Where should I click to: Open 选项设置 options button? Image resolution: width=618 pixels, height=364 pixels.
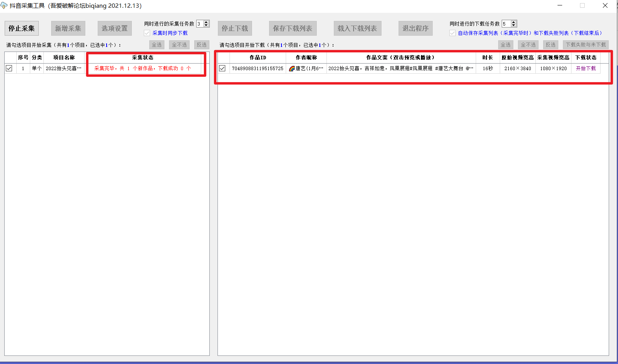(x=115, y=28)
